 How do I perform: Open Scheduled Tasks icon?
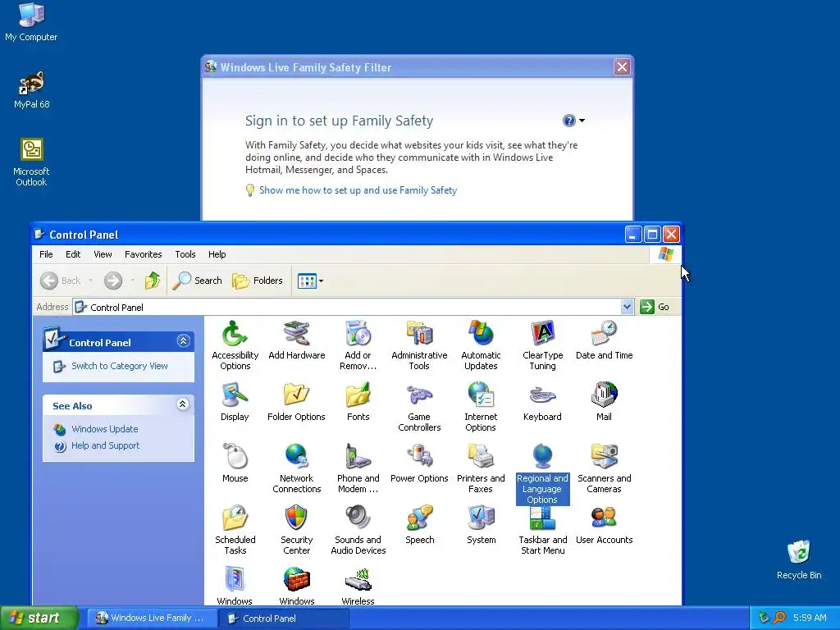point(235,531)
